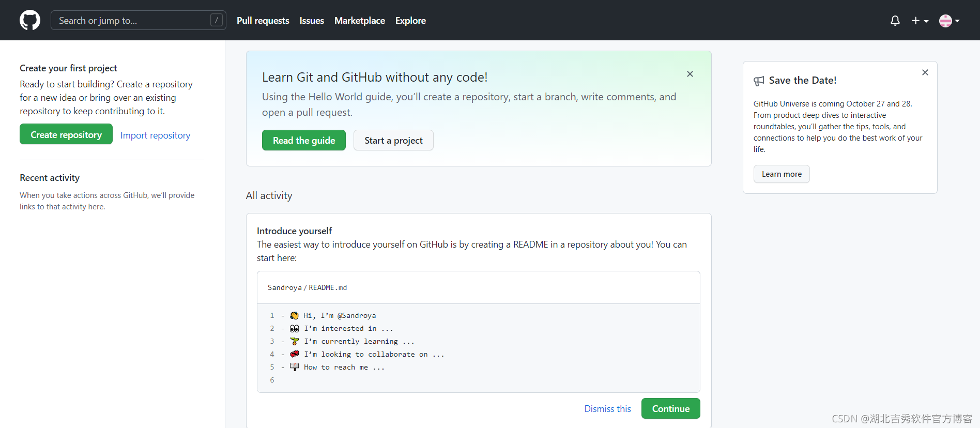Click the megaphone icon beside Save the Date

point(759,81)
